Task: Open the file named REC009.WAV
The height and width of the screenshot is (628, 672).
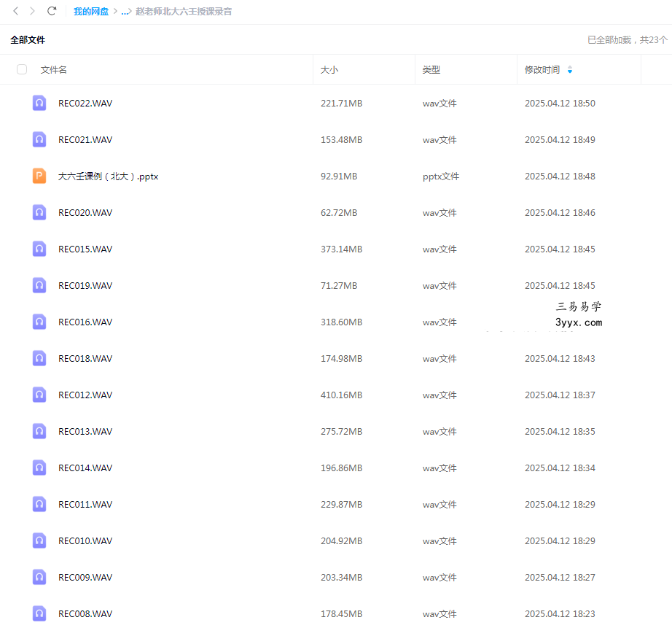Action: tap(85, 578)
